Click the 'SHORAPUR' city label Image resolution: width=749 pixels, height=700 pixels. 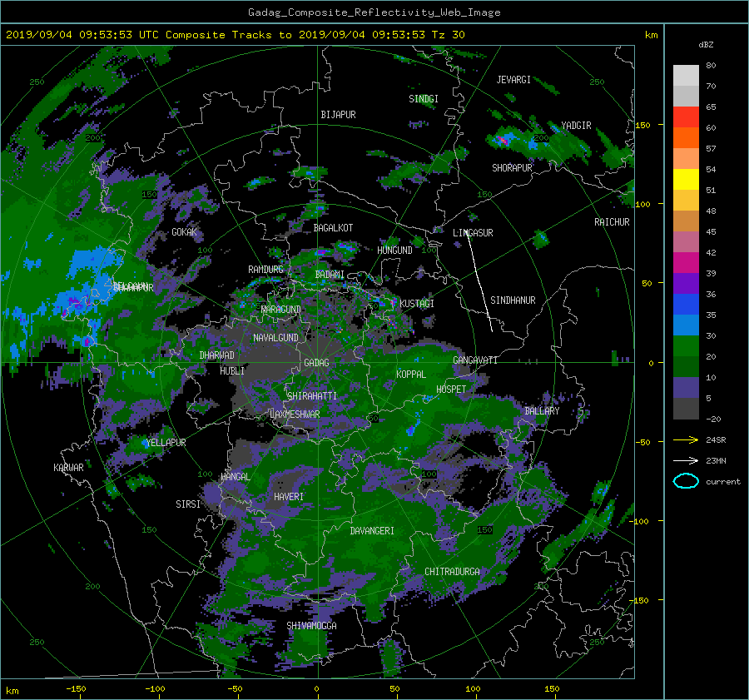[512, 168]
